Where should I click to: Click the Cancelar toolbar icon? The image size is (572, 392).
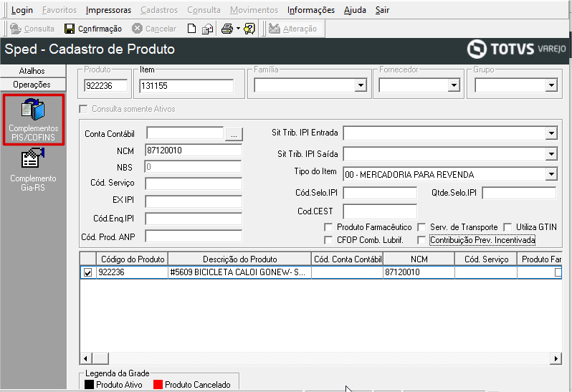point(137,29)
